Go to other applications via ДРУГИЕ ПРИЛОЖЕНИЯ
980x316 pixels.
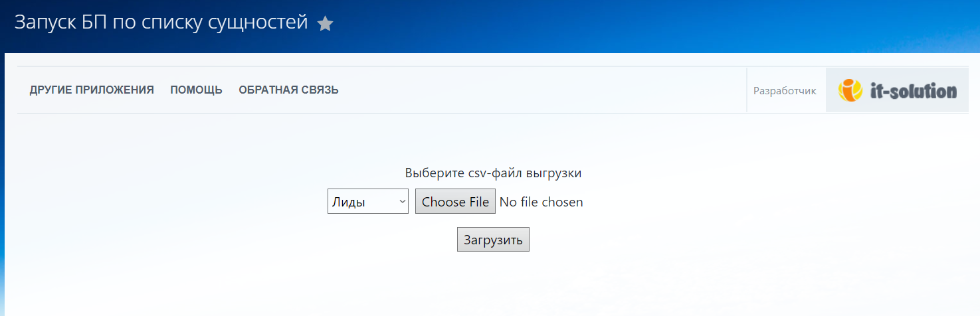coord(92,90)
